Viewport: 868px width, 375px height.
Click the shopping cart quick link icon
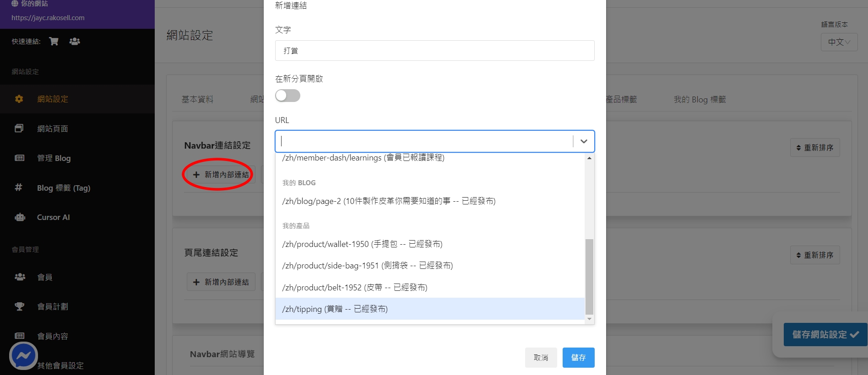(54, 42)
